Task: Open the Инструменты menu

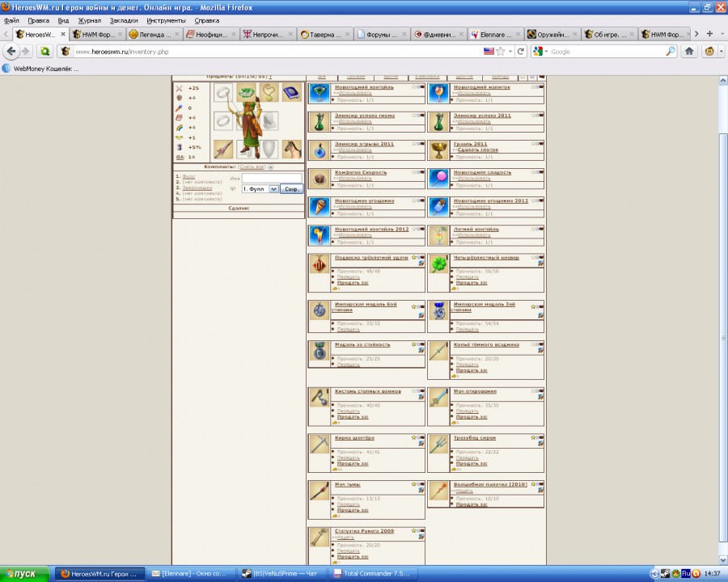Action: click(x=166, y=20)
